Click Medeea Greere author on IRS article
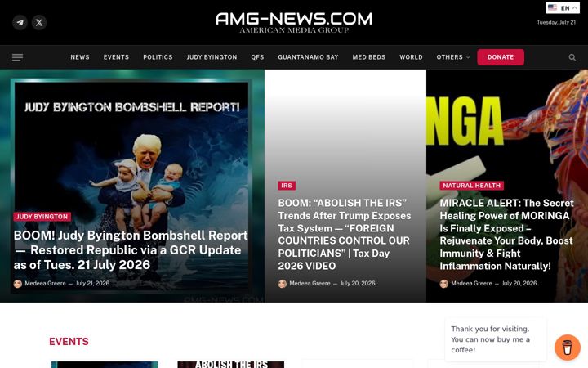The height and width of the screenshot is (368, 588). click(x=310, y=284)
